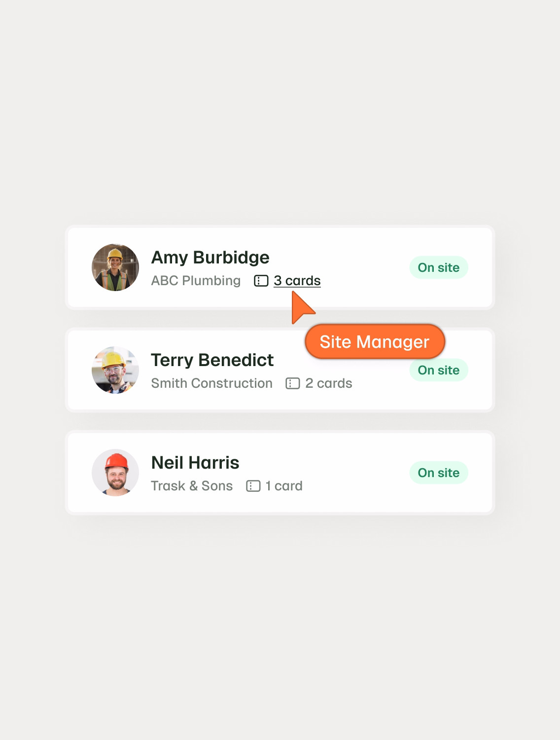Image resolution: width=560 pixels, height=740 pixels.
Task: Click Amy Burbidge's On site status badge
Action: pyautogui.click(x=439, y=267)
